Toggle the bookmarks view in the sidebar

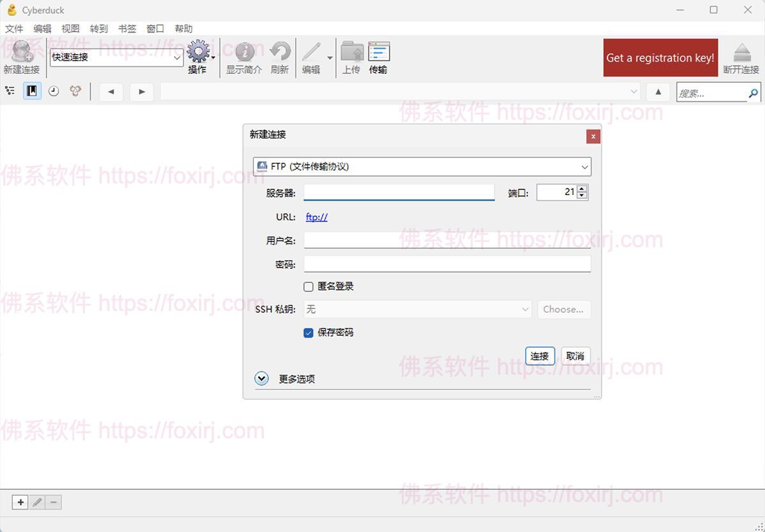tap(32, 91)
